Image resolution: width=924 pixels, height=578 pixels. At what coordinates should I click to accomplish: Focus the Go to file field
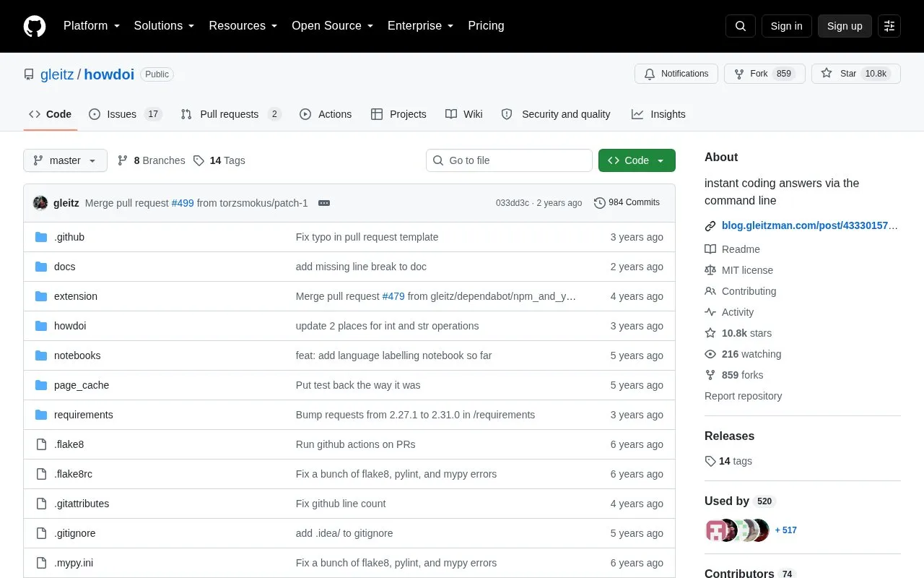pyautogui.click(x=509, y=160)
